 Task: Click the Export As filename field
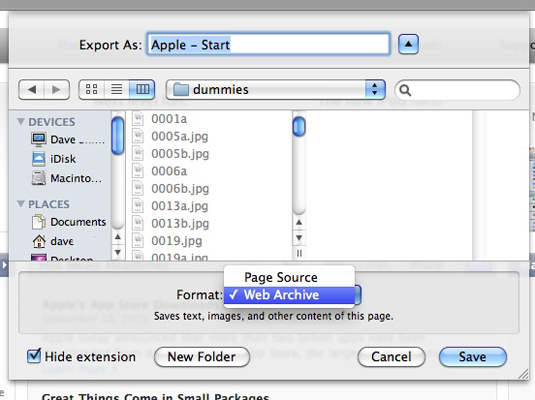[269, 44]
